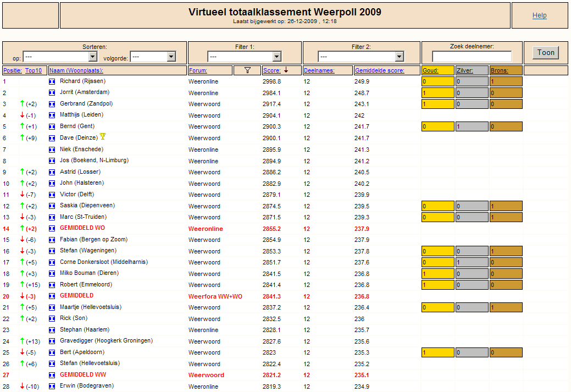The width and height of the screenshot is (571, 392).
Task: Click the Zoek deelnemer search field
Action: click(472, 57)
